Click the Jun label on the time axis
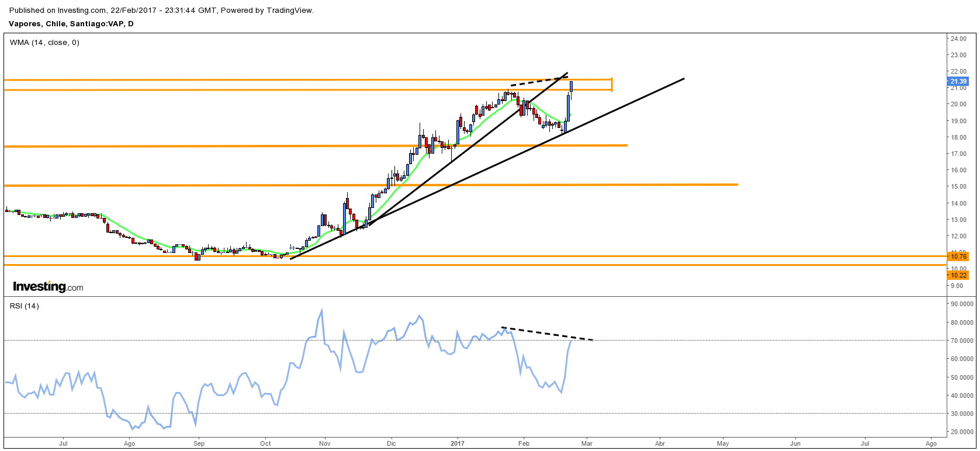The width and height of the screenshot is (980, 451). 795,443
